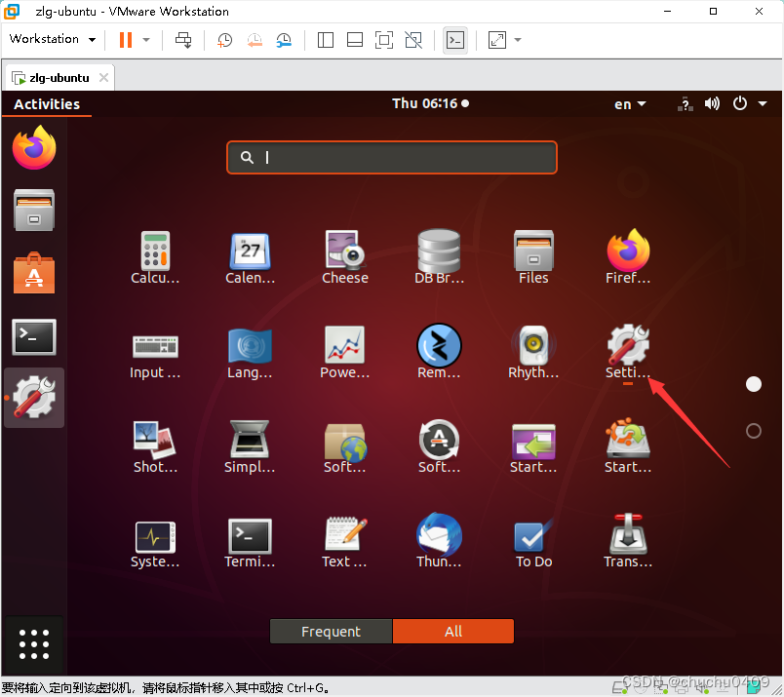Open Terminal in the Ubuntu dock
The height and width of the screenshot is (697, 784).
click(x=34, y=336)
